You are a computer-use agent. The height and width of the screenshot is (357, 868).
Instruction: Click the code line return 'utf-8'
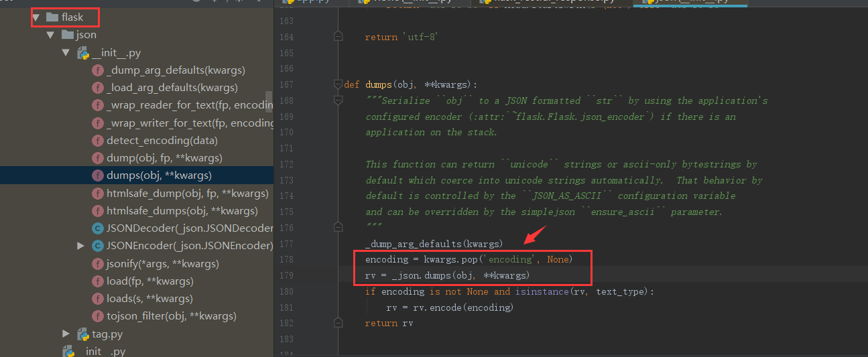401,37
